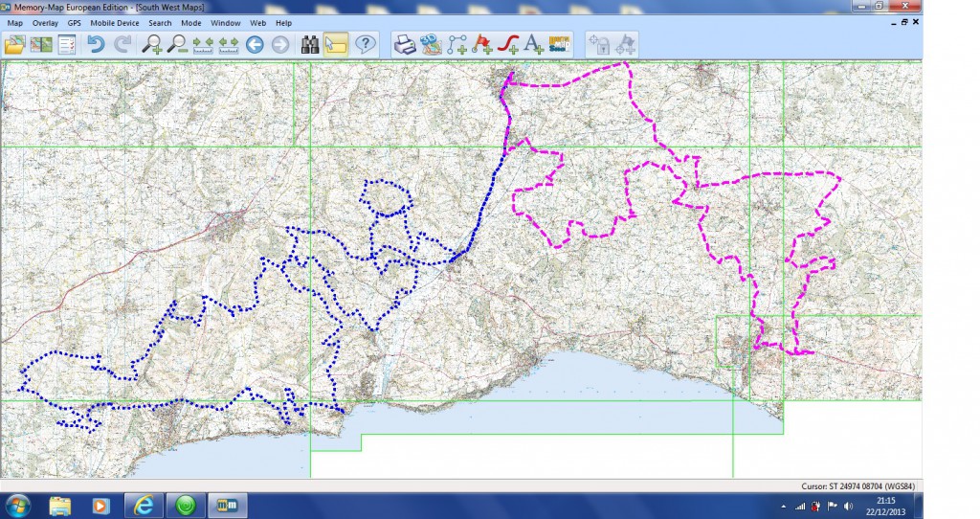Open the Overlay menu
Image resolution: width=980 pixels, height=519 pixels.
[45, 22]
